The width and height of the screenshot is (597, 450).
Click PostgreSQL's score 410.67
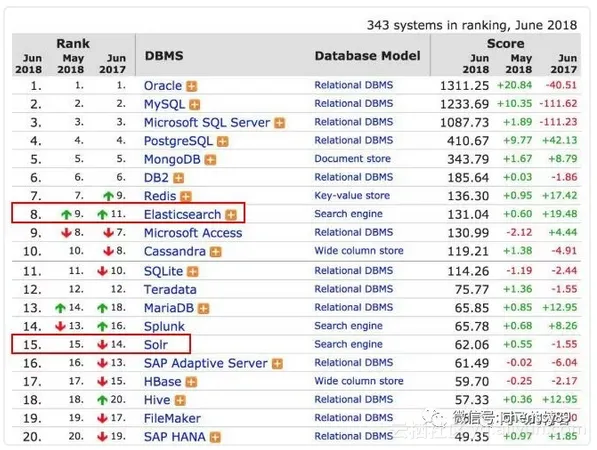(468, 141)
